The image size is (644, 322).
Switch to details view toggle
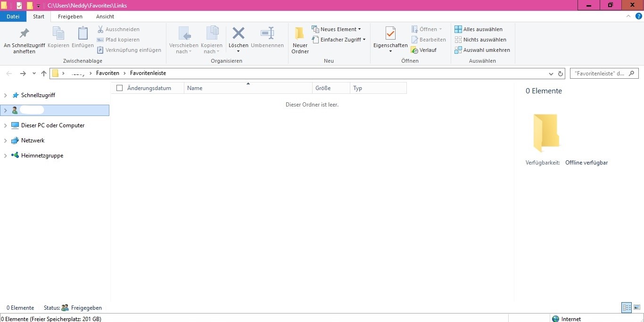pyautogui.click(x=627, y=308)
